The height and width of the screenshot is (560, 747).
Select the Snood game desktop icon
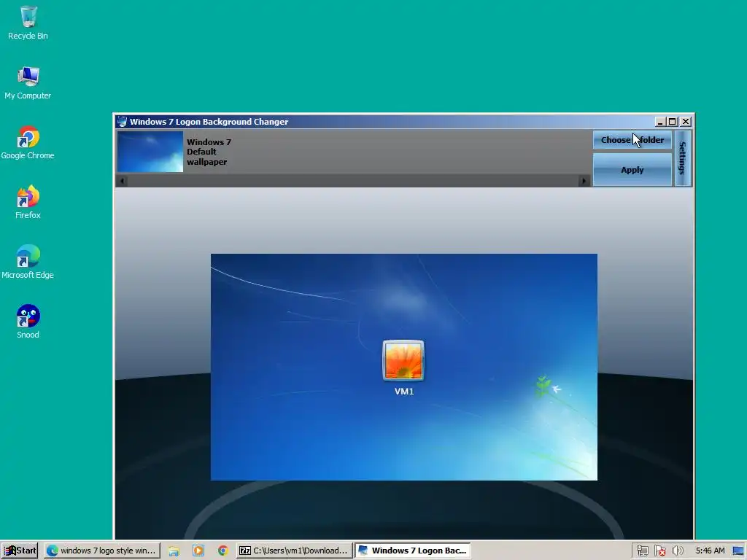28,322
